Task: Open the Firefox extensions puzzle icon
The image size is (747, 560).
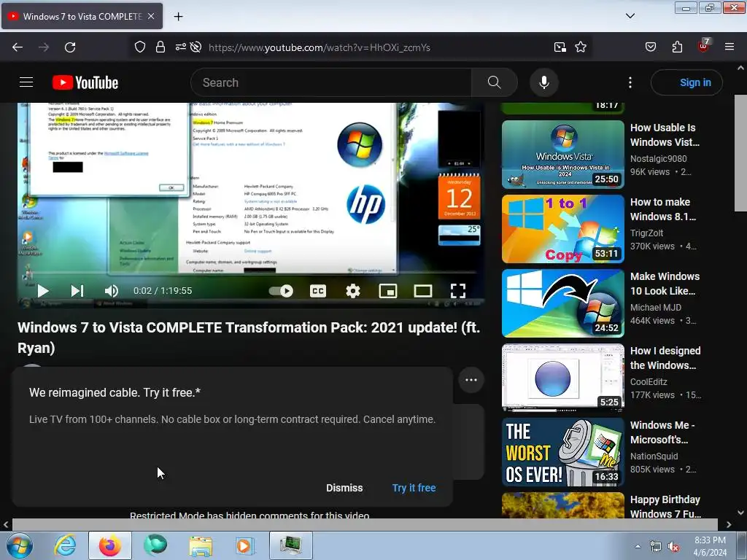Action: tap(677, 47)
